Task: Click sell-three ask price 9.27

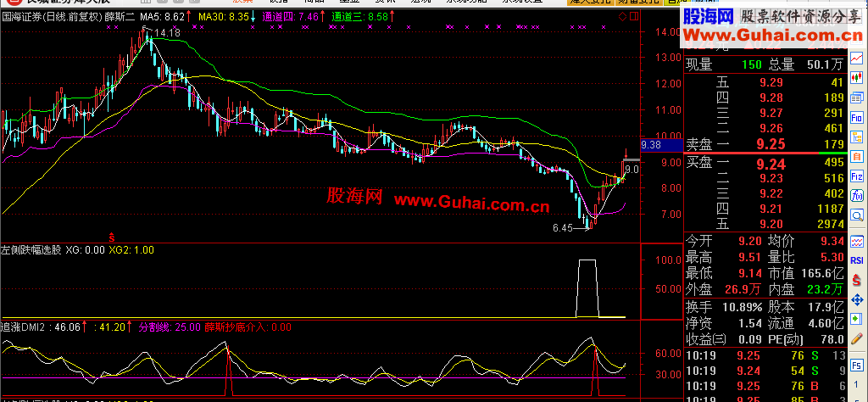Action: [771, 114]
